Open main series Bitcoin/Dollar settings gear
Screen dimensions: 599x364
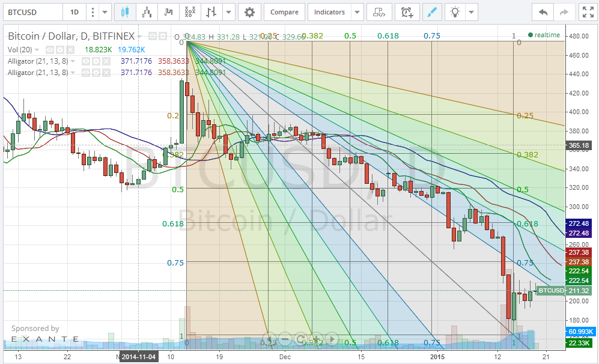[x=163, y=36]
